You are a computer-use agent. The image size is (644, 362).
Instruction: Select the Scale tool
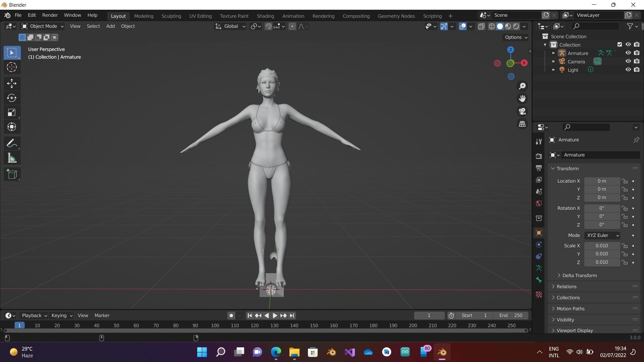tap(12, 113)
